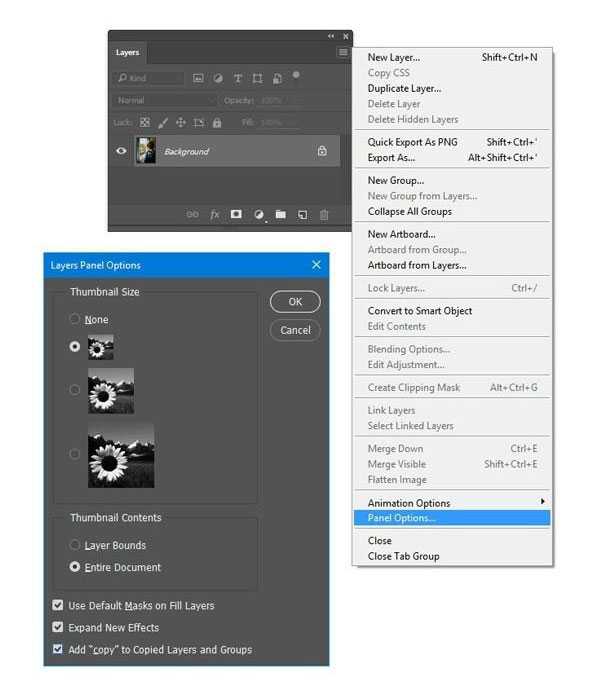Viewport: 600px width, 692px height.
Task: Open the Kind filter dropdown
Action: [x=148, y=78]
